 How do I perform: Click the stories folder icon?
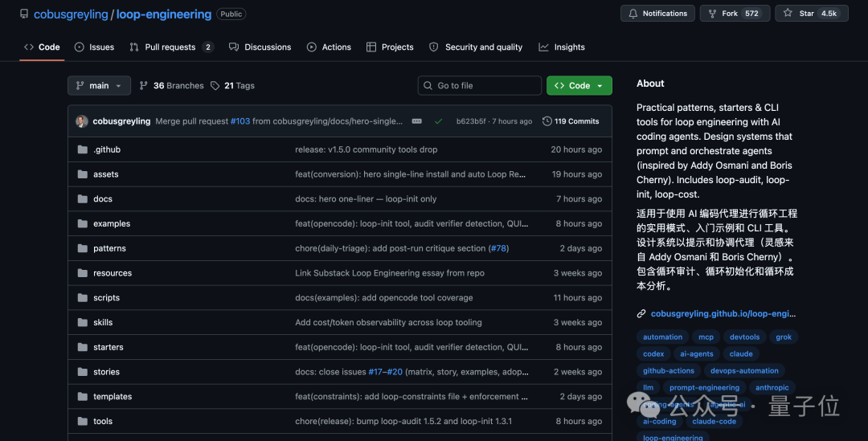83,372
